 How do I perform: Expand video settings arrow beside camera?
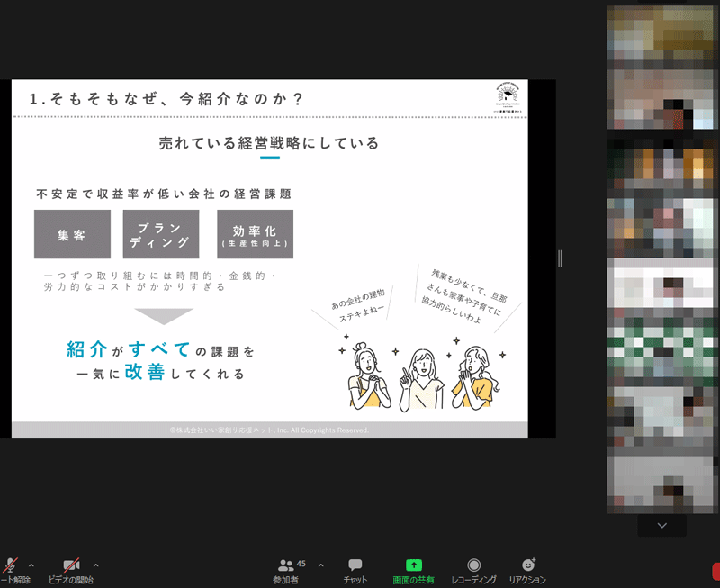[x=96, y=565]
